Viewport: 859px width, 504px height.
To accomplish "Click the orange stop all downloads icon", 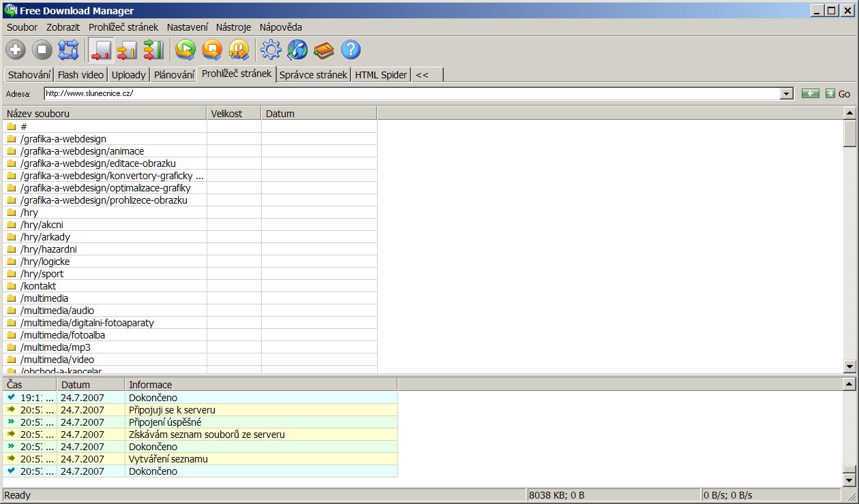I will point(212,50).
